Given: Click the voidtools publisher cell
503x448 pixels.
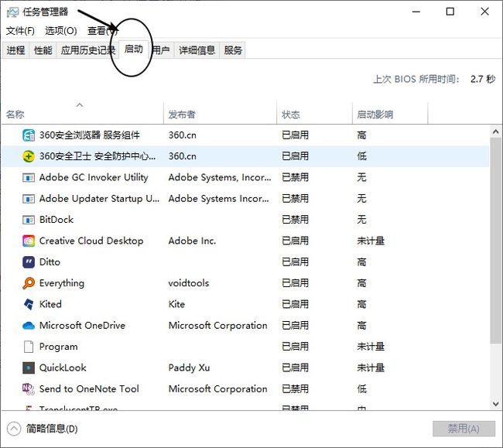Looking at the screenshot, I should (x=189, y=283).
